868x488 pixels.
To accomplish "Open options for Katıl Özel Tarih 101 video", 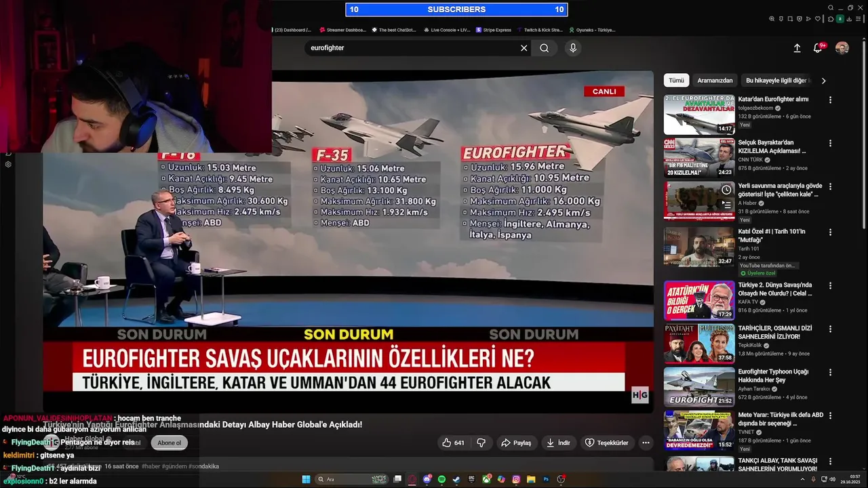I will [830, 232].
